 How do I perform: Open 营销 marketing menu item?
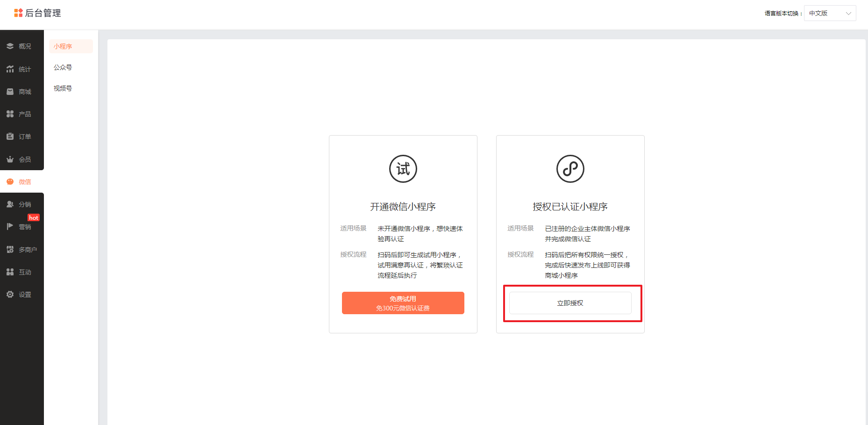click(x=22, y=227)
